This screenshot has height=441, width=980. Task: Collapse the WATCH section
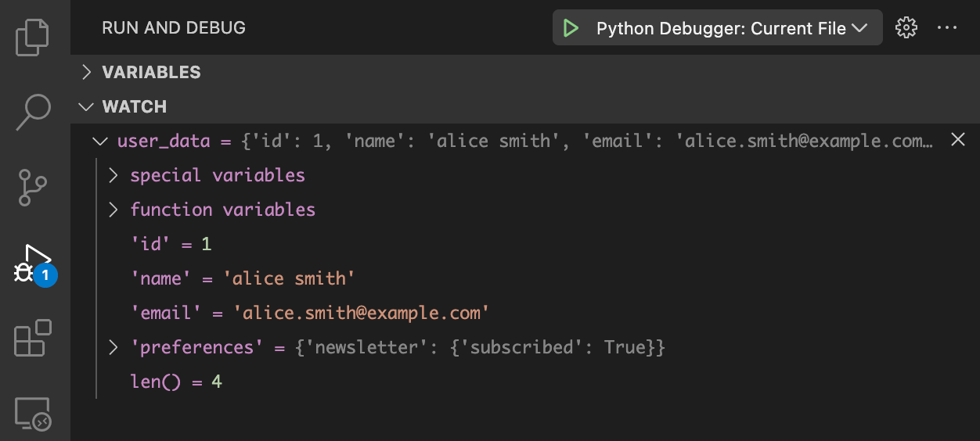[524, 106]
